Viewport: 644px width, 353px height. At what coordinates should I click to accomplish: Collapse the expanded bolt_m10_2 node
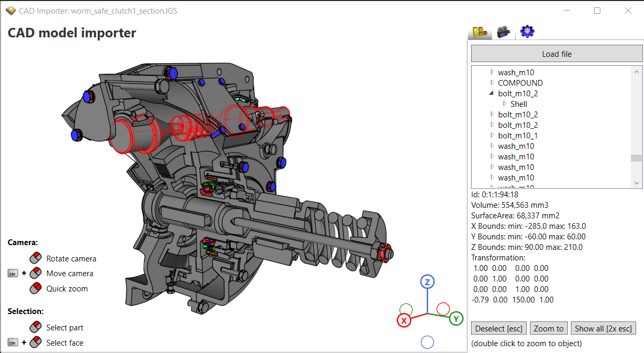coord(492,93)
